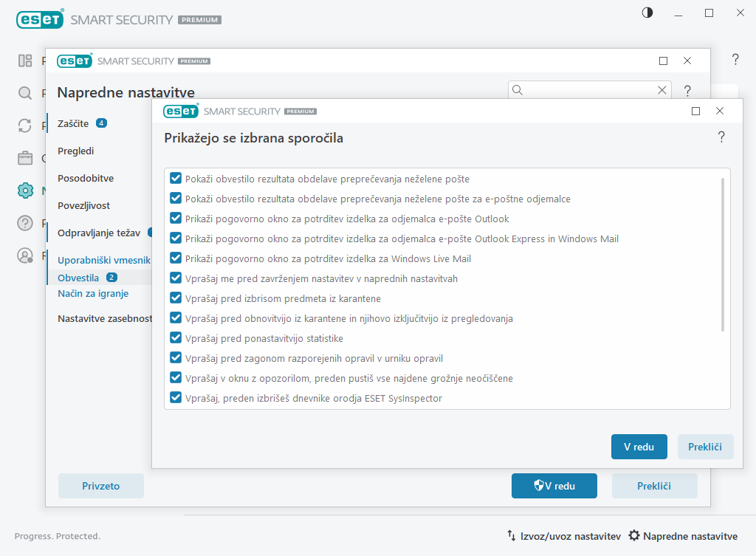756x556 pixels.
Task: Open Pregledi settings category
Action: [x=76, y=151]
